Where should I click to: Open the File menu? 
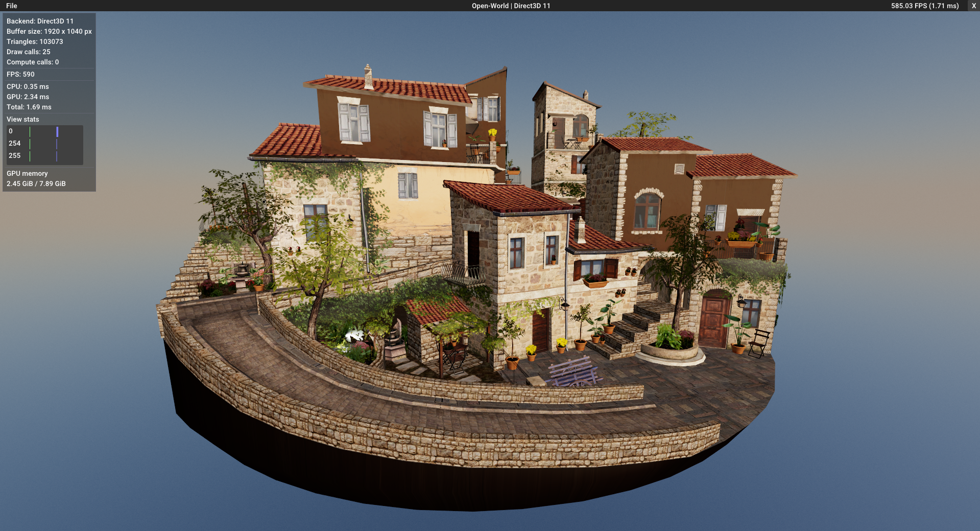[x=12, y=6]
